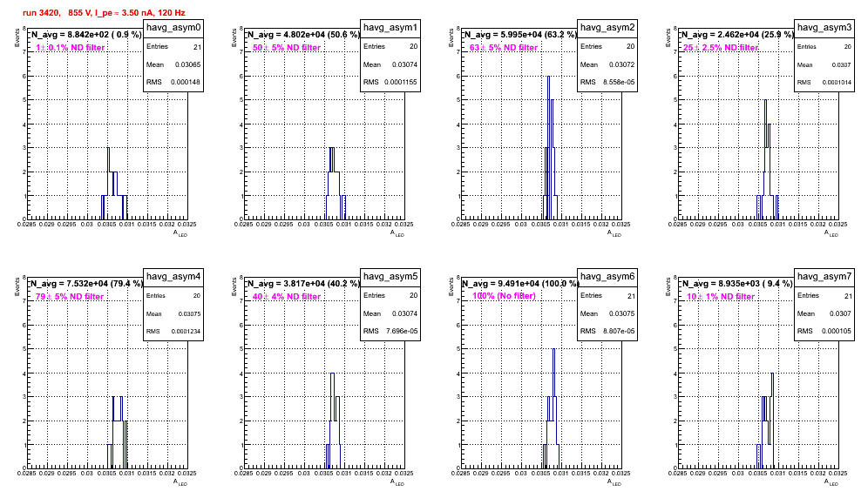
Task: Click the N_avg = 9.491e+04 label
Action: (520, 283)
